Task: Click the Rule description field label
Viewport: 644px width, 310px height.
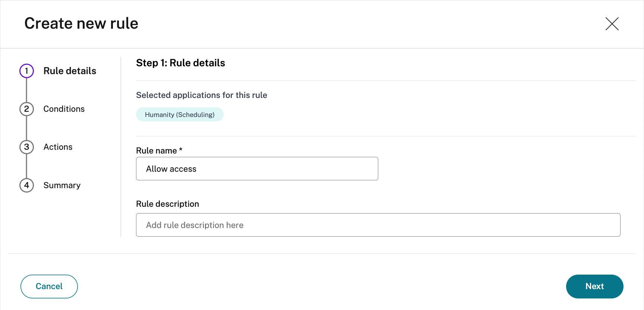Action: pos(167,204)
